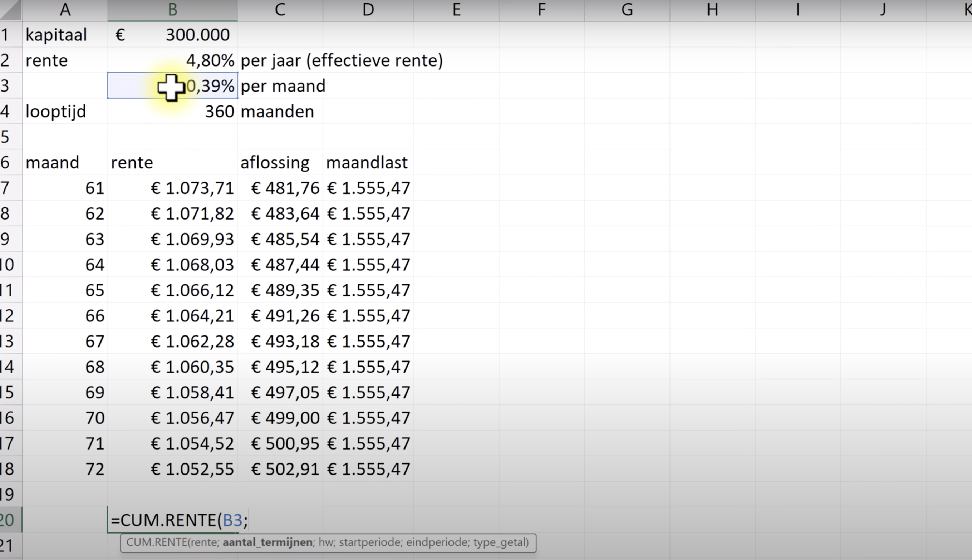The height and width of the screenshot is (560, 972).
Task: Click the 'looptijd' label cell
Action: pos(65,111)
